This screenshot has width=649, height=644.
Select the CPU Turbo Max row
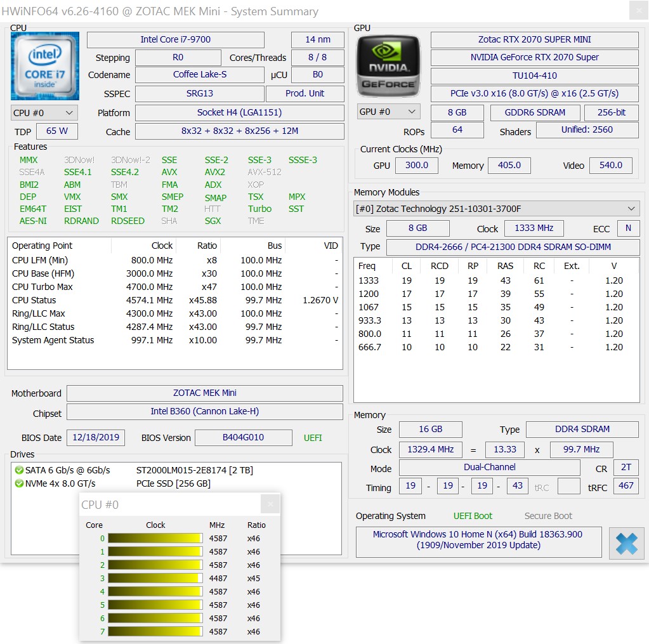[x=174, y=287]
